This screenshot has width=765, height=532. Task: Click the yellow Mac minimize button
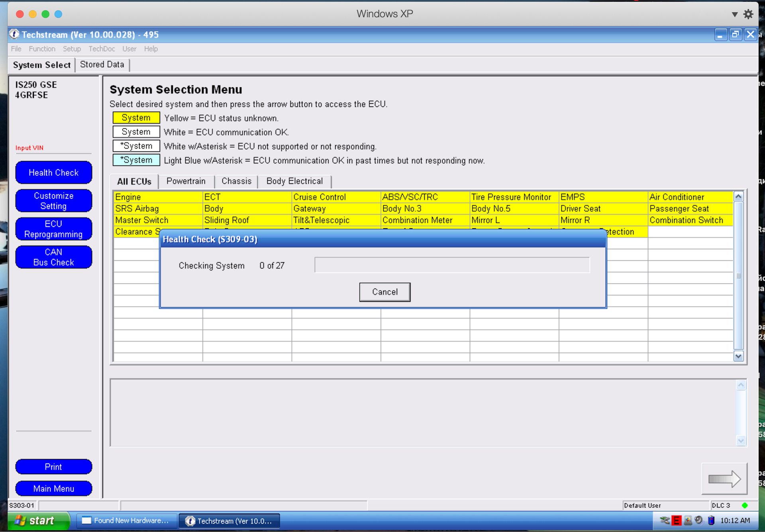tap(33, 14)
